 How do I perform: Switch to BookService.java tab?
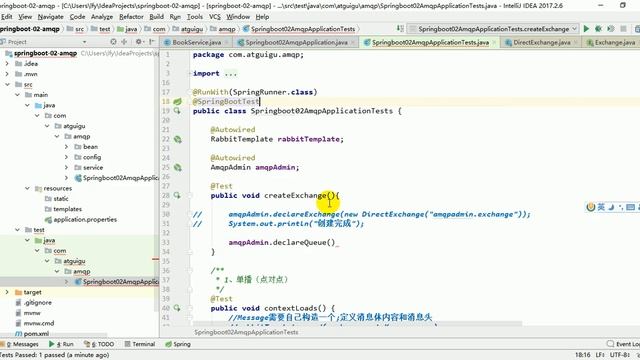(197, 42)
